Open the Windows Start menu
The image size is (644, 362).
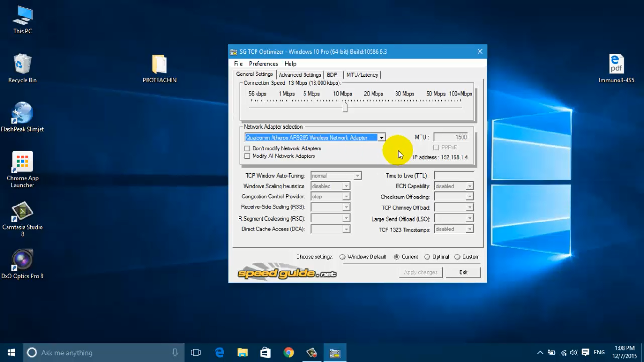click(11, 353)
